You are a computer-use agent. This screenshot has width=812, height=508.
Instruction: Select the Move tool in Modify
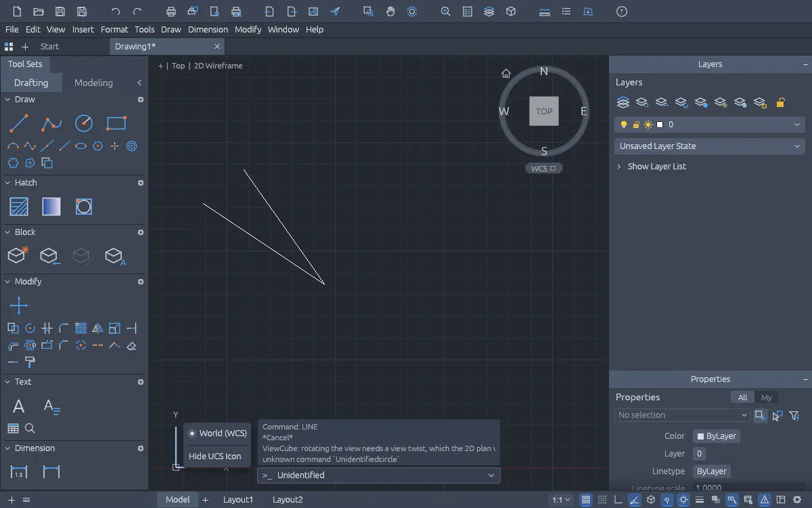point(19,305)
